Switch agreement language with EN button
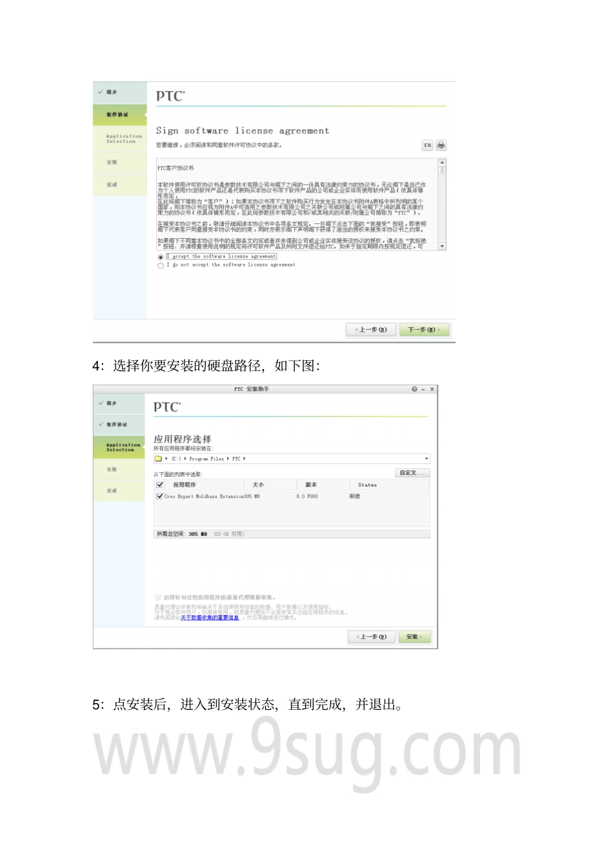Screen dimensions: 613x868 (x=427, y=145)
